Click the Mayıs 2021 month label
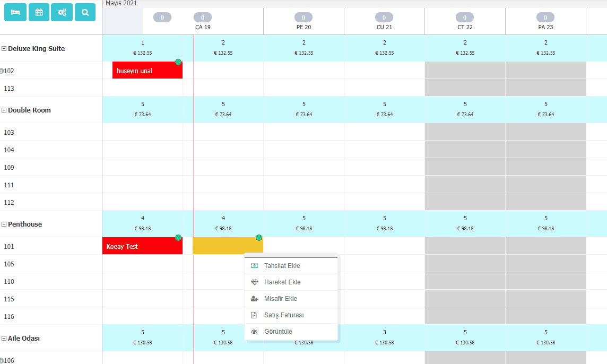The height and width of the screenshot is (364, 607). [121, 4]
